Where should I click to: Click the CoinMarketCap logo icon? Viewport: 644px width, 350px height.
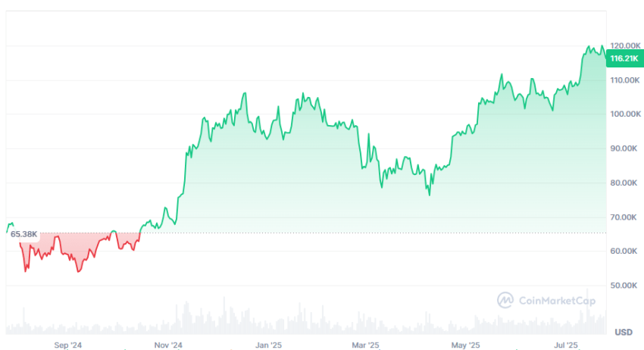[x=505, y=300]
